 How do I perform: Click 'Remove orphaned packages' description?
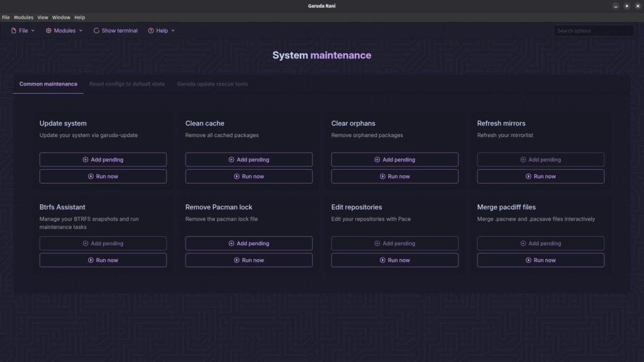click(367, 136)
